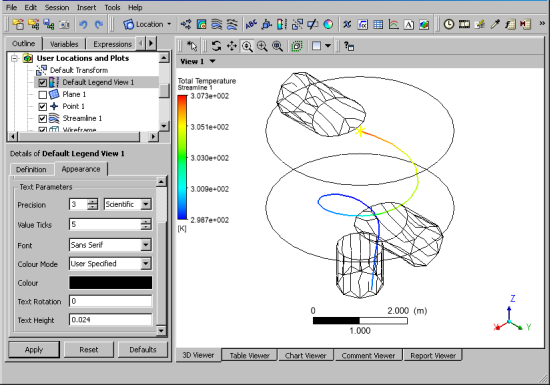Image resolution: width=550 pixels, height=385 pixels.
Task: Enable the Plane 1 checkbox
Action: click(x=42, y=95)
